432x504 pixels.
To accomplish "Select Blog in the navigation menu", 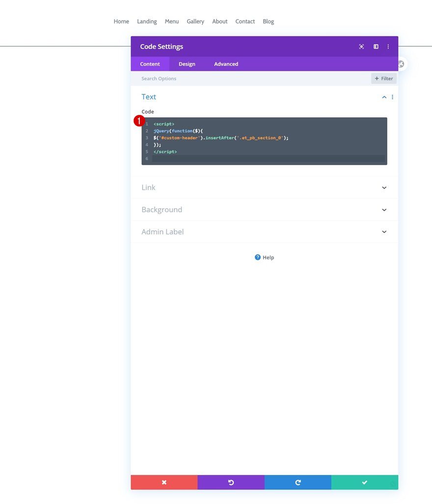I will tap(268, 21).
